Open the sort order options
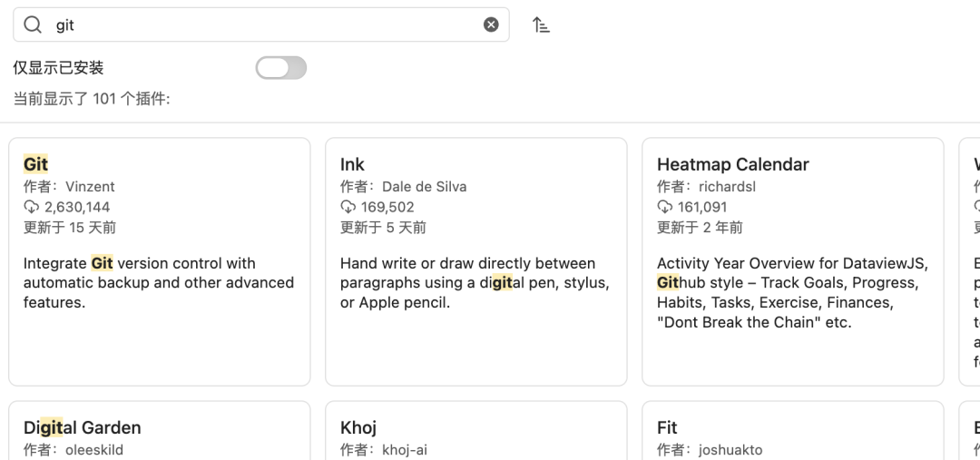The image size is (980, 460). click(541, 25)
